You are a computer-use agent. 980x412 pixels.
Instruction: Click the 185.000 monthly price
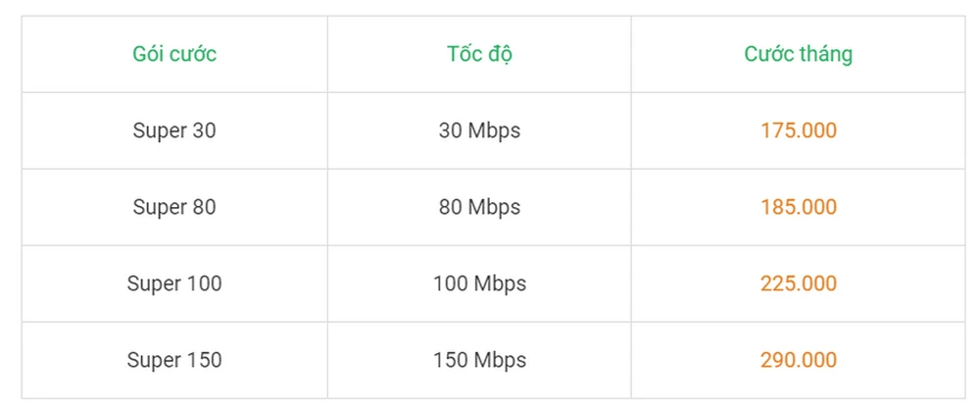[798, 207]
